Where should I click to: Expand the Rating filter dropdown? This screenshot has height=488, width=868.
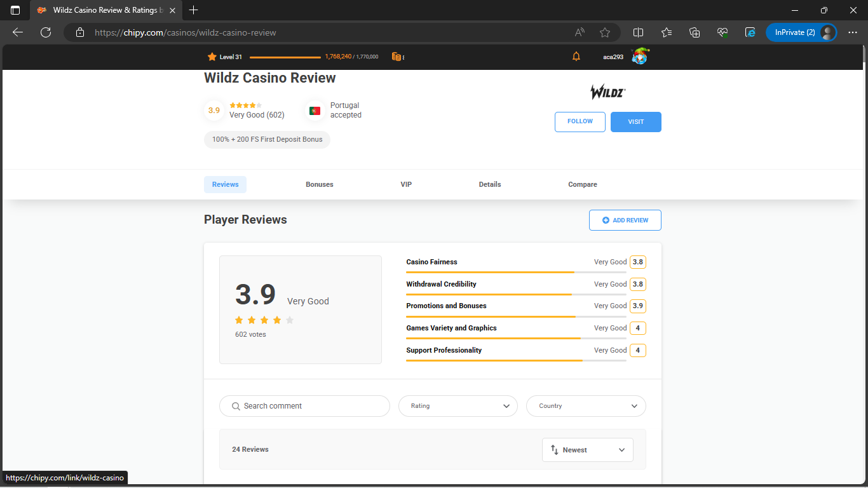pos(458,406)
